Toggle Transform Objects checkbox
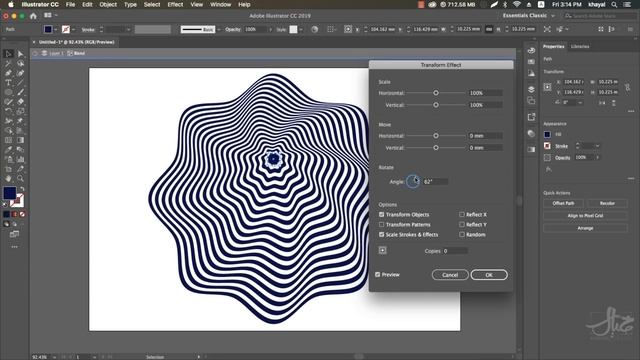 (382, 214)
